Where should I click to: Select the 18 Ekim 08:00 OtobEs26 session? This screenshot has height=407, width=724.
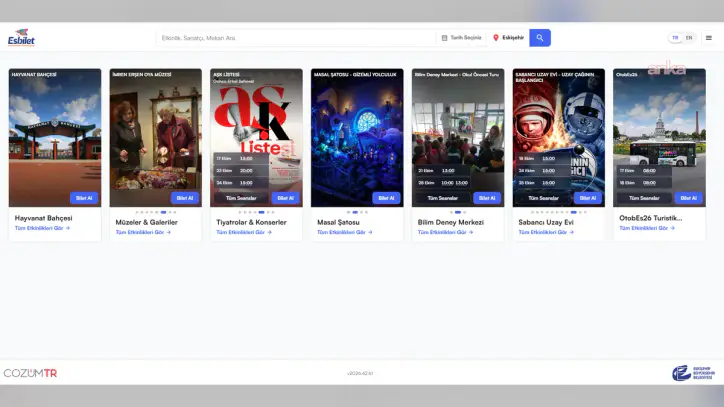643,183
